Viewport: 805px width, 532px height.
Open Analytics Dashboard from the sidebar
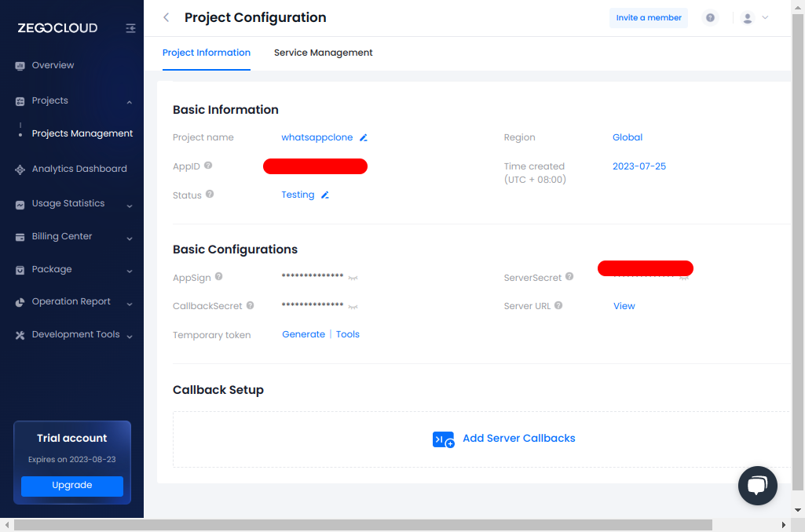click(79, 169)
